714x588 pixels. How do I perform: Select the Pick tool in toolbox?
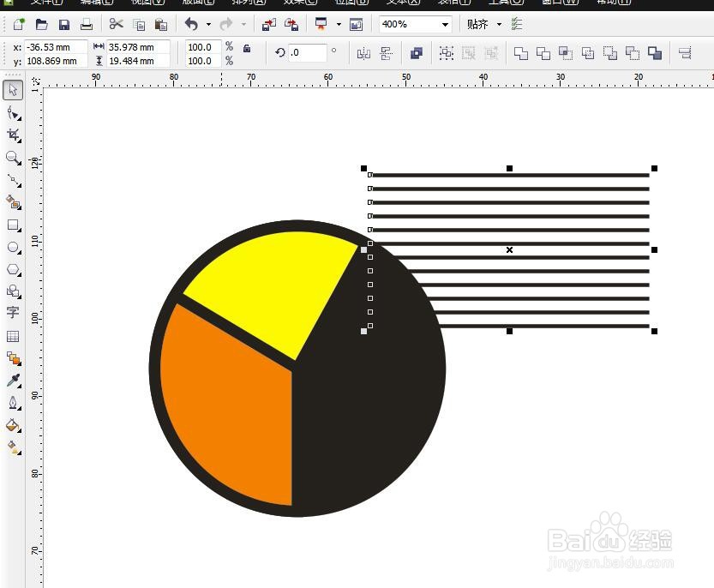13,90
